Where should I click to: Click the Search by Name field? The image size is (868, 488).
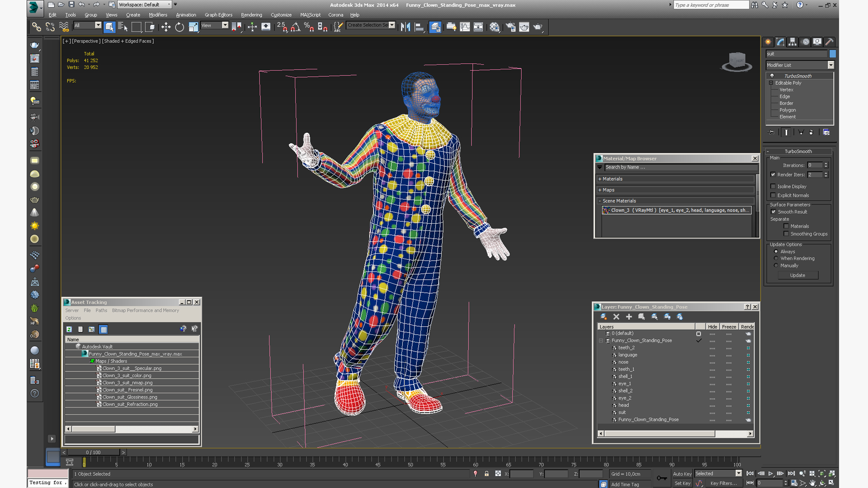681,167
